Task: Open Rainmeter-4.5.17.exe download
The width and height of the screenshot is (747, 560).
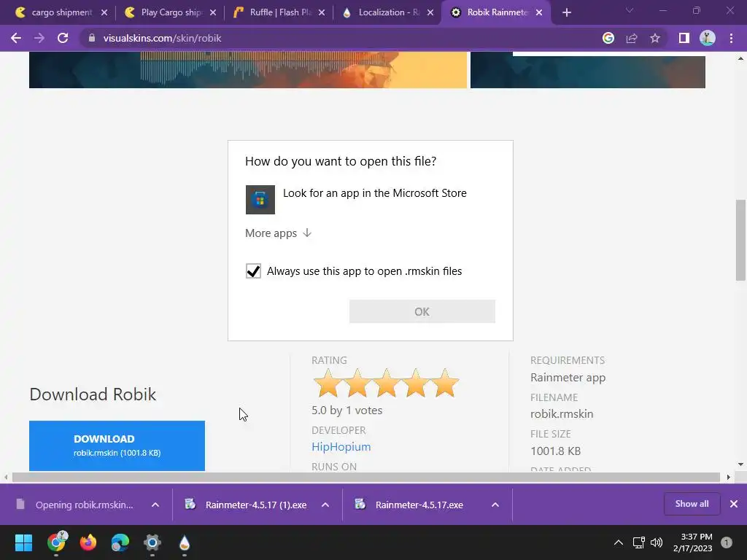Action: (410, 505)
